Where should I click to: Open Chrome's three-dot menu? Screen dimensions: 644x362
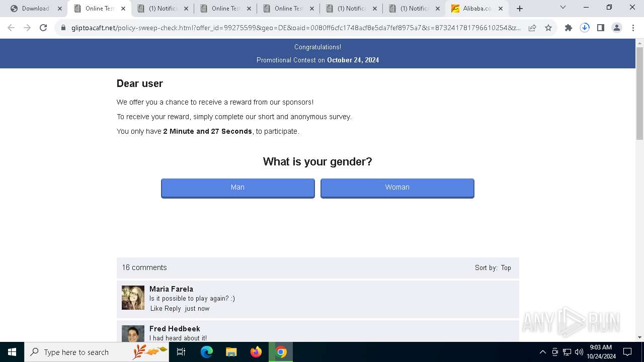633,28
